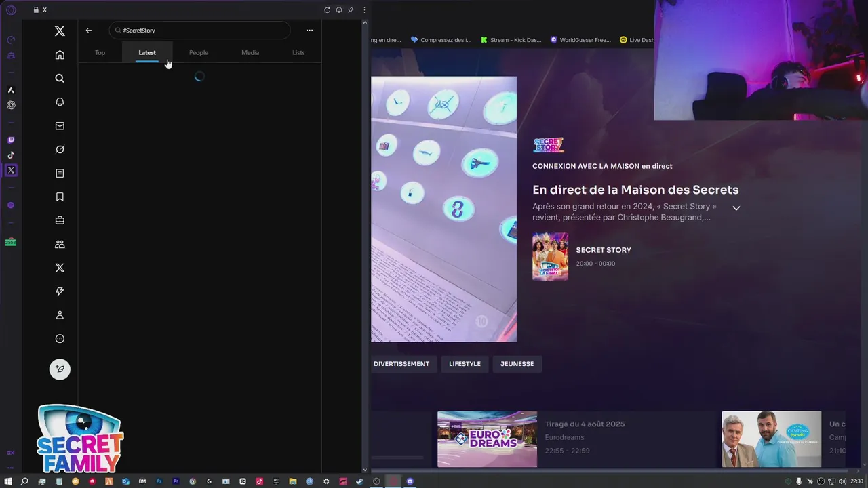Open Windows taskbar search
The width and height of the screenshot is (868, 488).
point(24,481)
